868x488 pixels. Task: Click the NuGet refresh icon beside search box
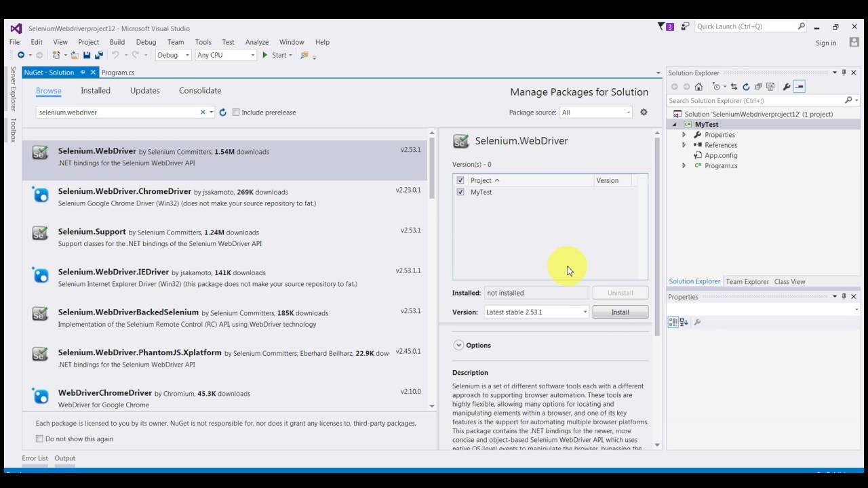tap(222, 113)
